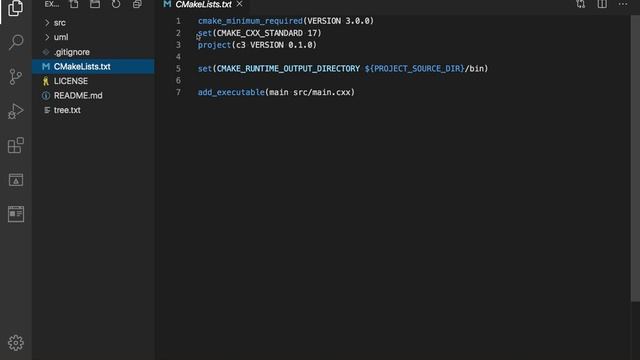This screenshot has height=360, width=640.
Task: Open the Run and Debug view
Action: click(16, 111)
